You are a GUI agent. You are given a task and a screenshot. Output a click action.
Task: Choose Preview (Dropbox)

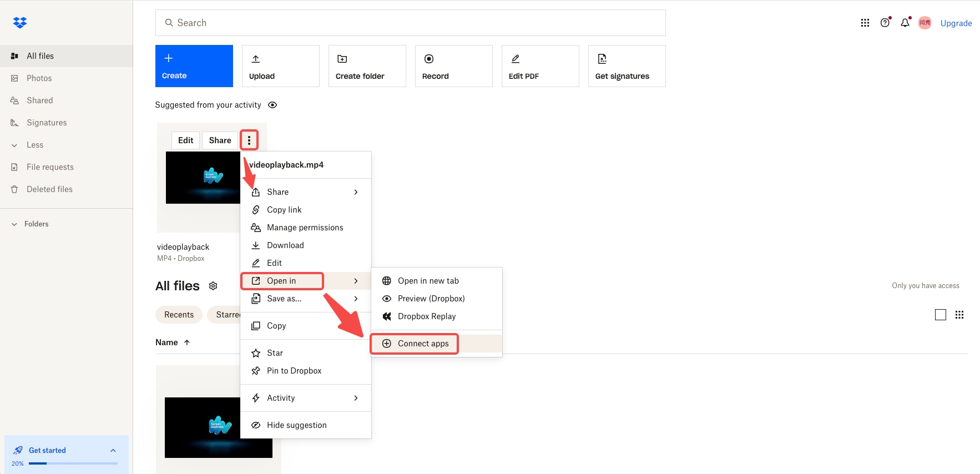coord(437,299)
